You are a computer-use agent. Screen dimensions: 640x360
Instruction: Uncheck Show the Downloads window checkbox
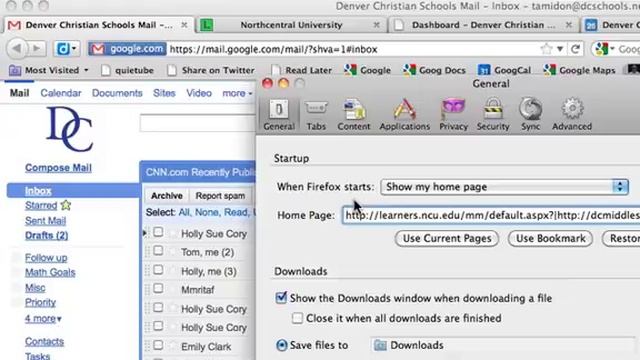[281, 298]
